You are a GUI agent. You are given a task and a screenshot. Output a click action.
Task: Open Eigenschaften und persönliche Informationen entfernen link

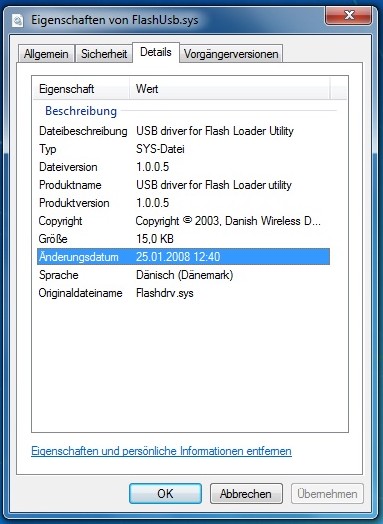point(161,451)
